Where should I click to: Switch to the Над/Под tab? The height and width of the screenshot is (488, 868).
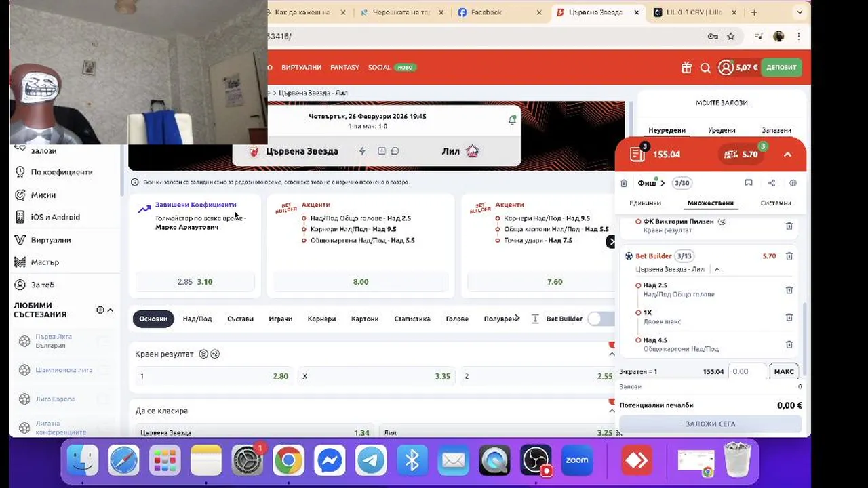tap(197, 319)
